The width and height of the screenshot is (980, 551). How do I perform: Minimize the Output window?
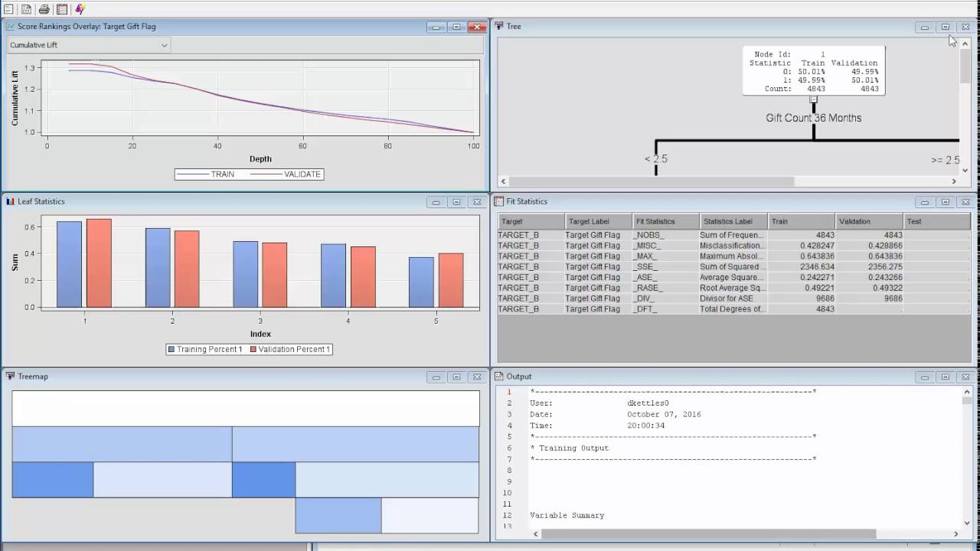(925, 377)
